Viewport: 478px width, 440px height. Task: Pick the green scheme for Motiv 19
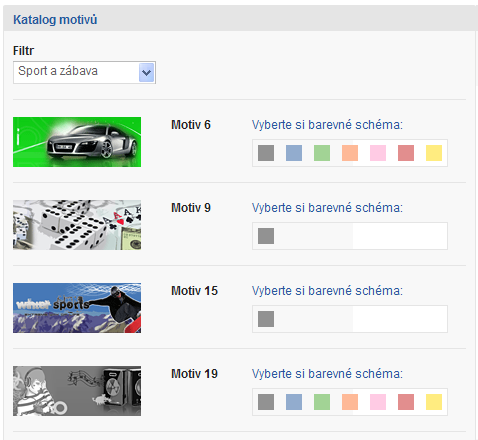322,402
